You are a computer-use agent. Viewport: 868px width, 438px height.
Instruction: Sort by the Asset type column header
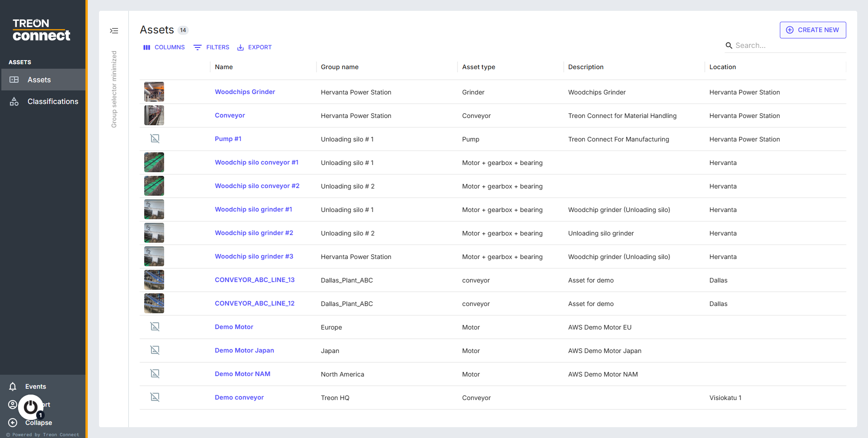pos(478,67)
